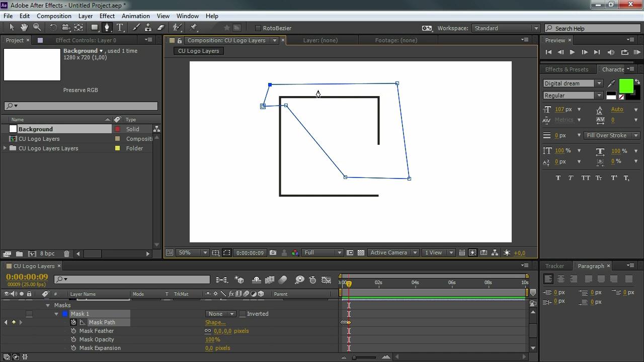Select the Selection arrow tool
The height and width of the screenshot is (362, 644).
[12, 28]
